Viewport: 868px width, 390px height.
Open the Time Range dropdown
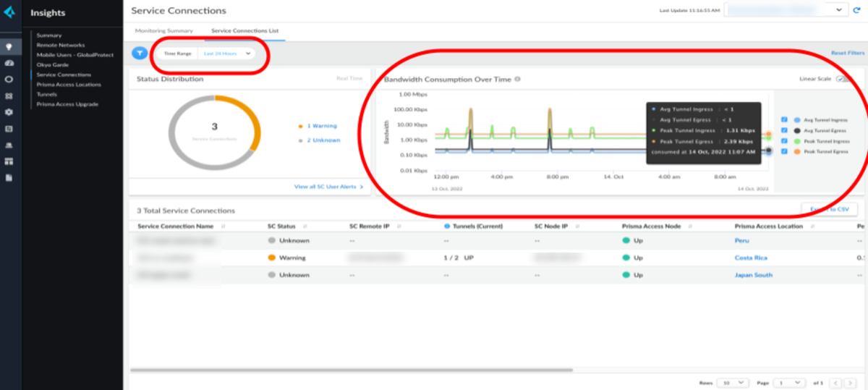click(228, 54)
